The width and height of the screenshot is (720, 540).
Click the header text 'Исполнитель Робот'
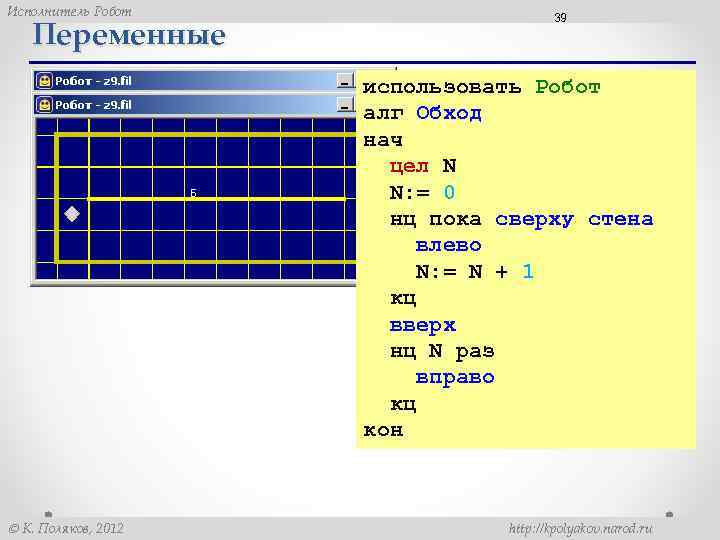pyautogui.click(x=69, y=11)
